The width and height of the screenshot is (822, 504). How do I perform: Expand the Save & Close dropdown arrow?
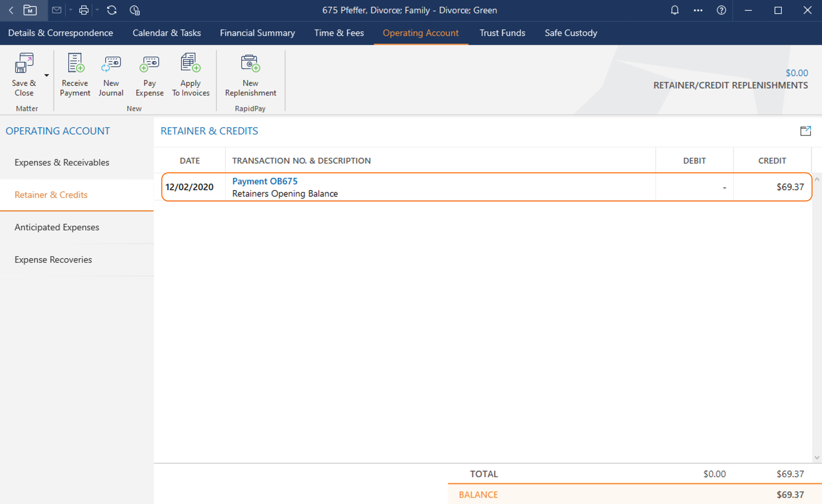47,75
